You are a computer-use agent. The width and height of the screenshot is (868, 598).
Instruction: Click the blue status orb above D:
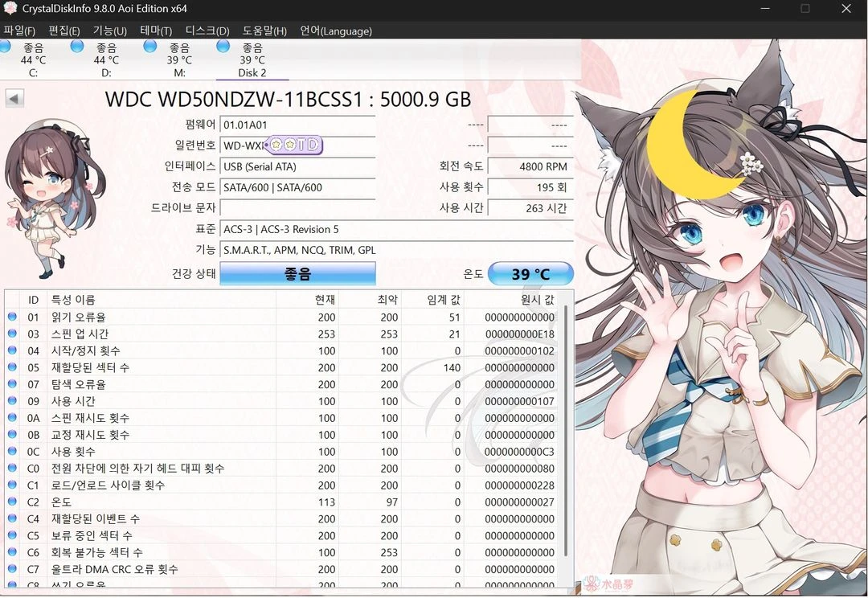pos(77,46)
